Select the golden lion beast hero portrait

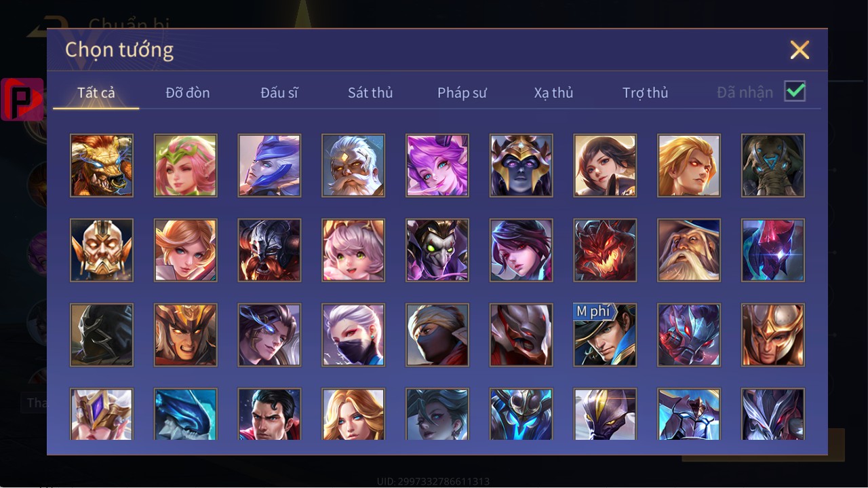coord(102,166)
